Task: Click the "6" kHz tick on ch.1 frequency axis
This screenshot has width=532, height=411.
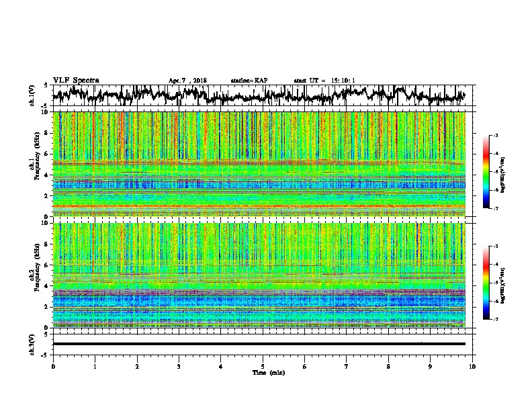Action: pos(46,154)
